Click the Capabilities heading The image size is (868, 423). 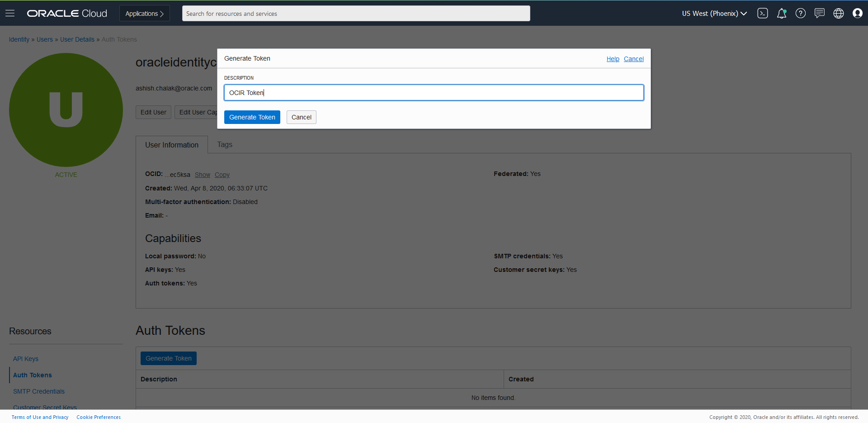pyautogui.click(x=173, y=238)
